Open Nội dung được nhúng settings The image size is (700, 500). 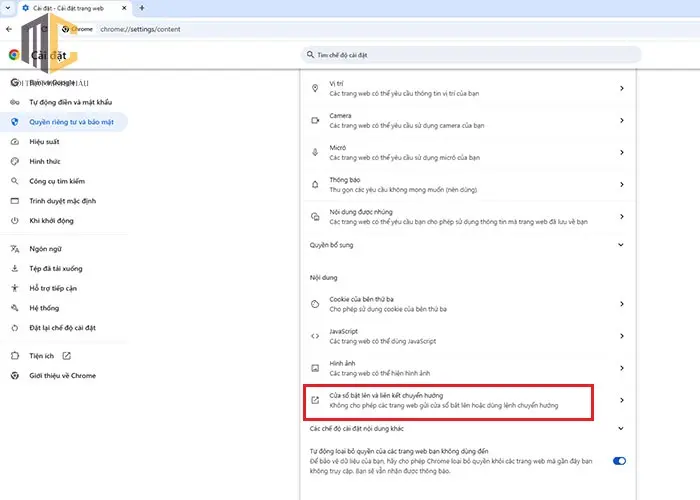pyautogui.click(x=468, y=217)
